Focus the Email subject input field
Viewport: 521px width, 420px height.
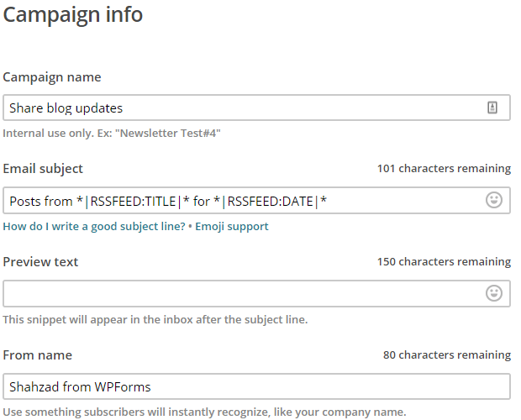pos(256,201)
